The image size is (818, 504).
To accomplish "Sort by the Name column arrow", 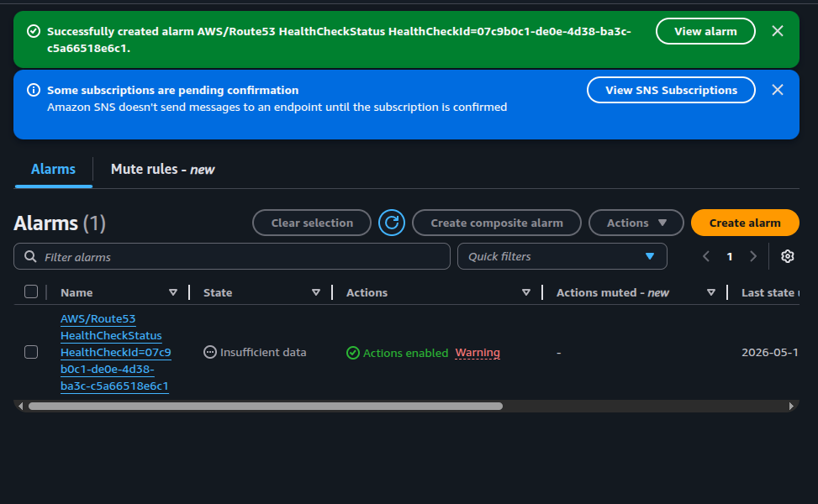I will pos(173,292).
